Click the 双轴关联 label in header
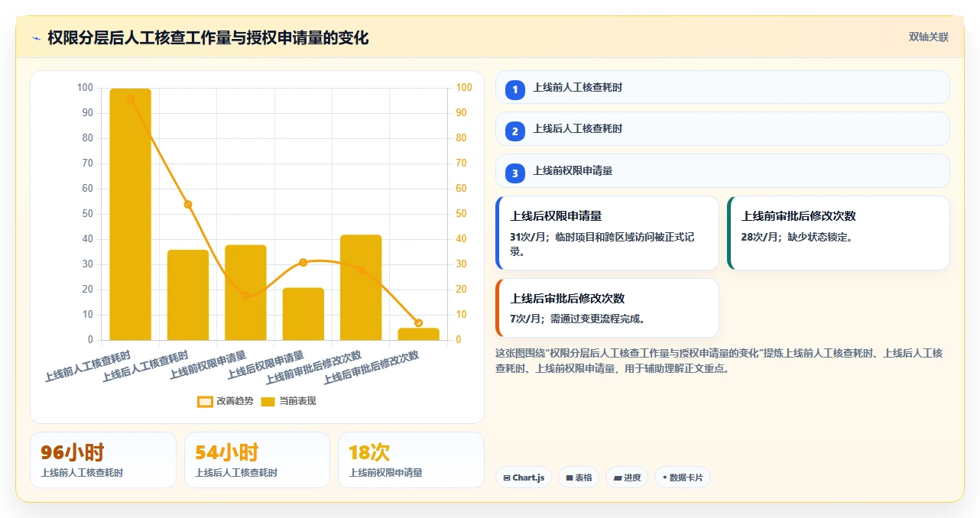Image resolution: width=980 pixels, height=518 pixels. click(x=929, y=37)
